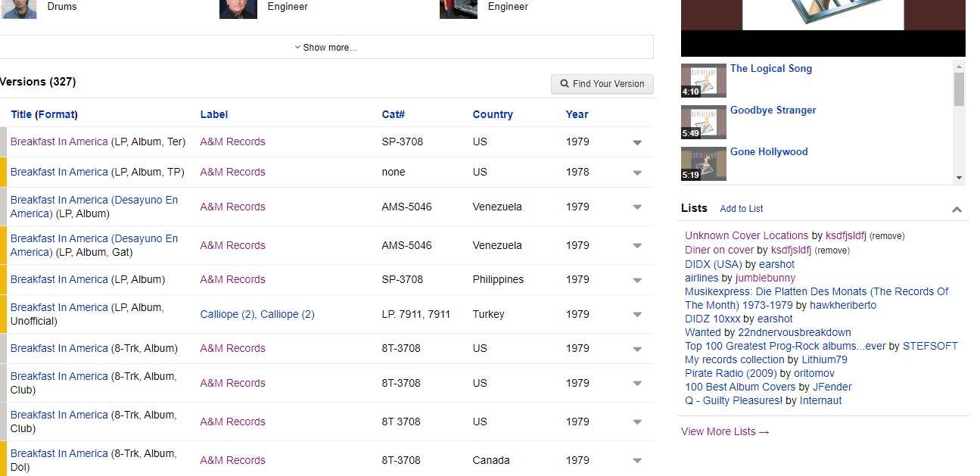Expand the Philippines version row arrow
Screen dimensions: 980x476
[x=637, y=280]
